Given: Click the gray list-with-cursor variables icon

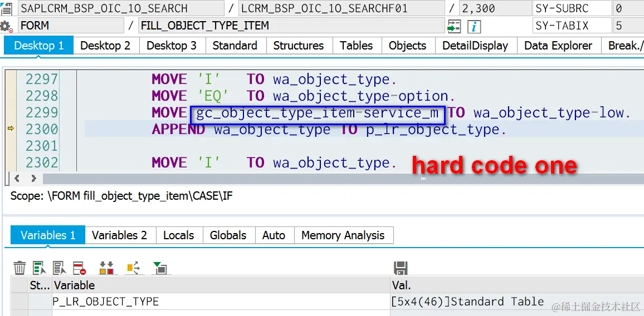Looking at the screenshot, I should pyautogui.click(x=60, y=268).
